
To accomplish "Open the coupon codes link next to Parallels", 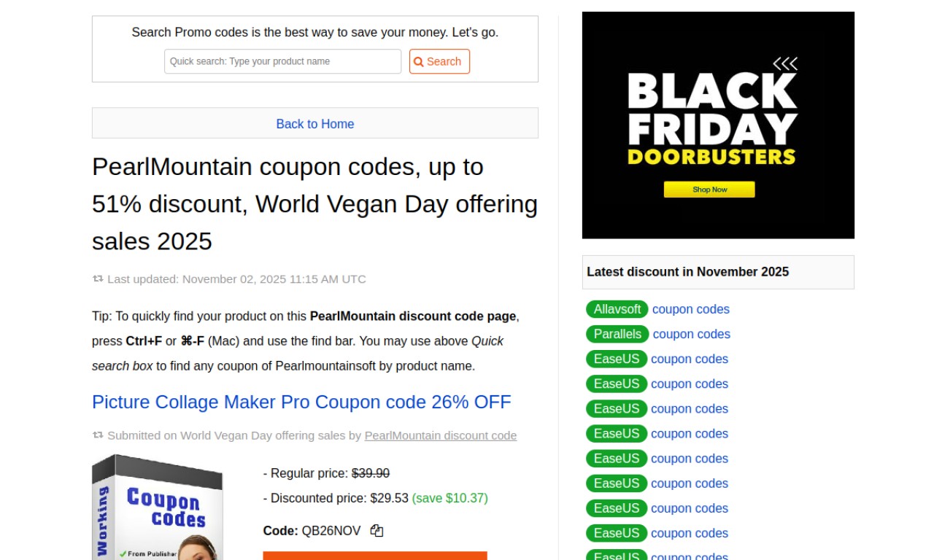I will click(x=691, y=334).
